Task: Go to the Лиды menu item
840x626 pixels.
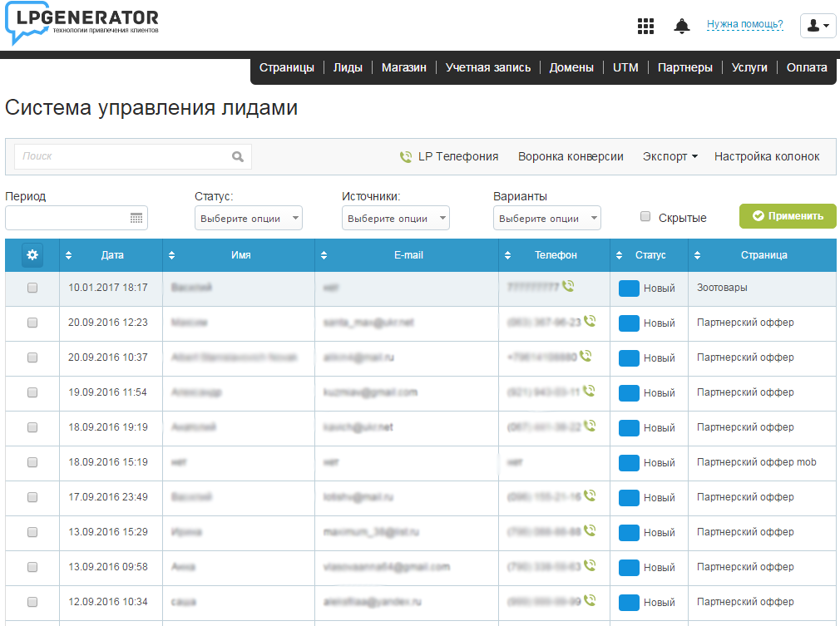Action: pyautogui.click(x=348, y=68)
